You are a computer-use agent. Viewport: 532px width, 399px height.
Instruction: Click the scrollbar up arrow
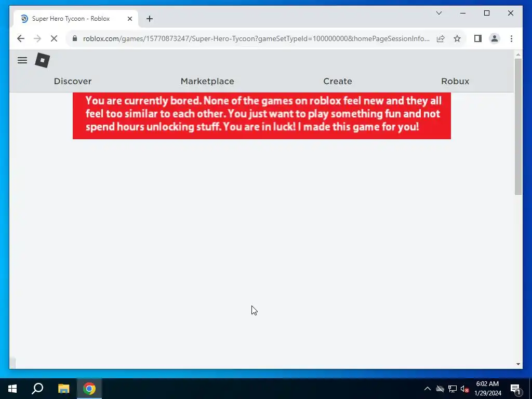point(518,54)
